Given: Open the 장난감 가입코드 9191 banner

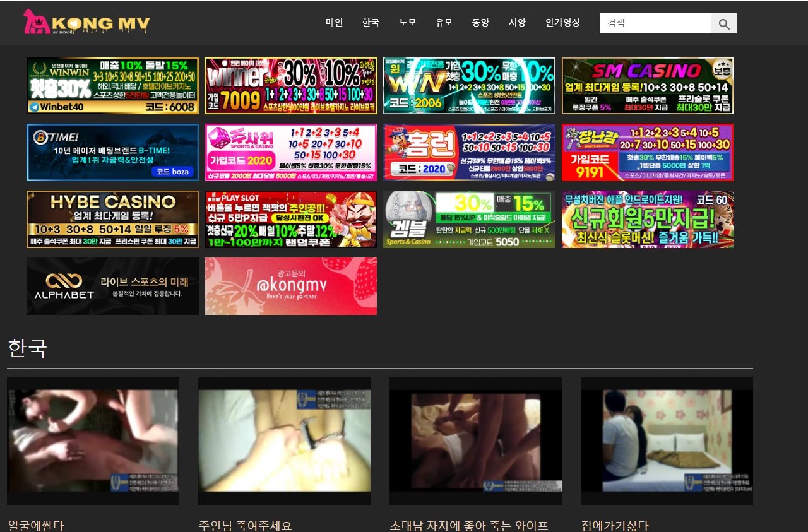Looking at the screenshot, I should click(x=648, y=153).
